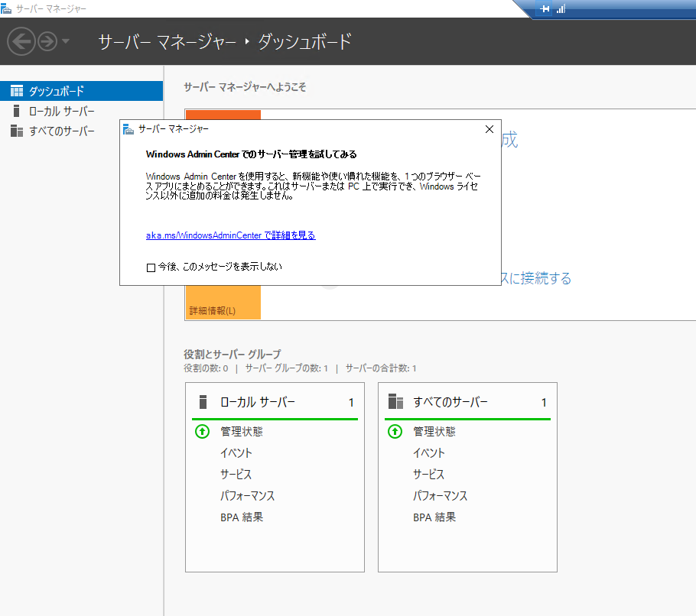Open the aka.ms/WindowsAdminCenter details link
Image resolution: width=696 pixels, height=616 pixels.
click(230, 235)
